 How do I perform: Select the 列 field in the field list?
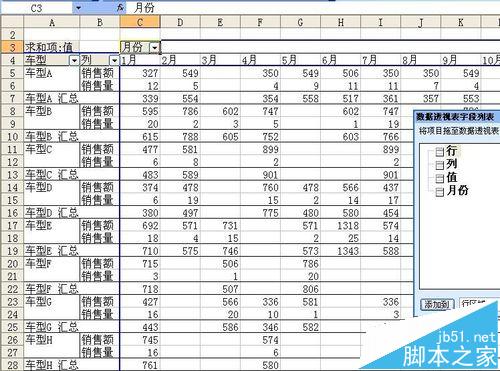451,164
